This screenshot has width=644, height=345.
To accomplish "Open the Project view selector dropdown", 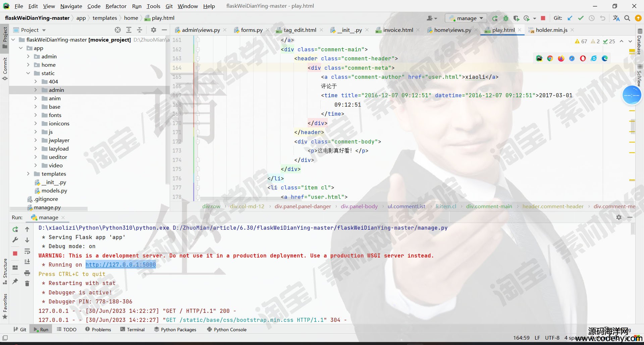I will click(x=30, y=30).
